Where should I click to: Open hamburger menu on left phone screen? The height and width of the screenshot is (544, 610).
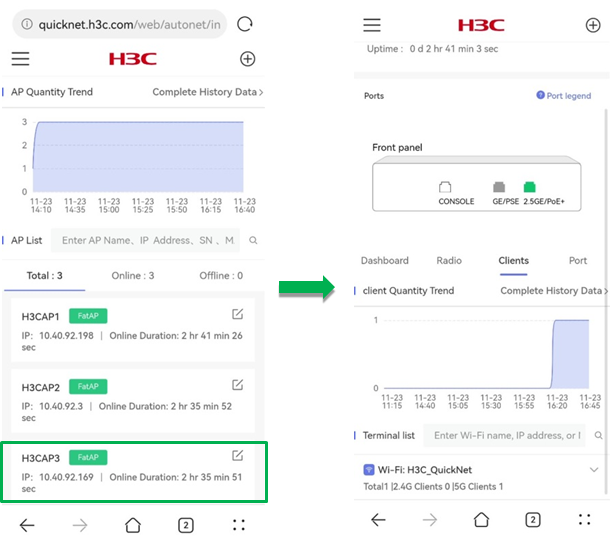[x=20, y=59]
